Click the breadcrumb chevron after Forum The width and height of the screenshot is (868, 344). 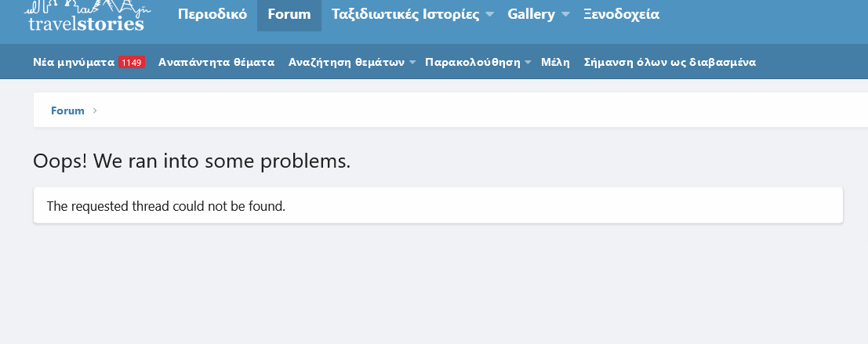[95, 110]
